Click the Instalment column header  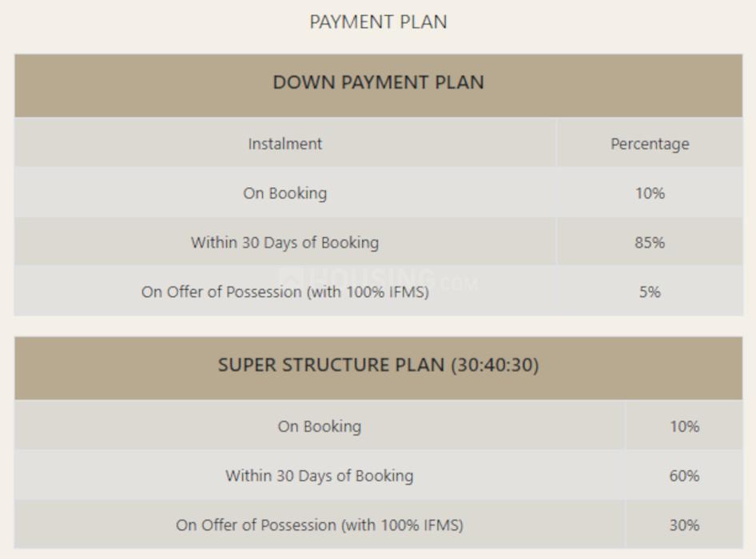coord(284,144)
